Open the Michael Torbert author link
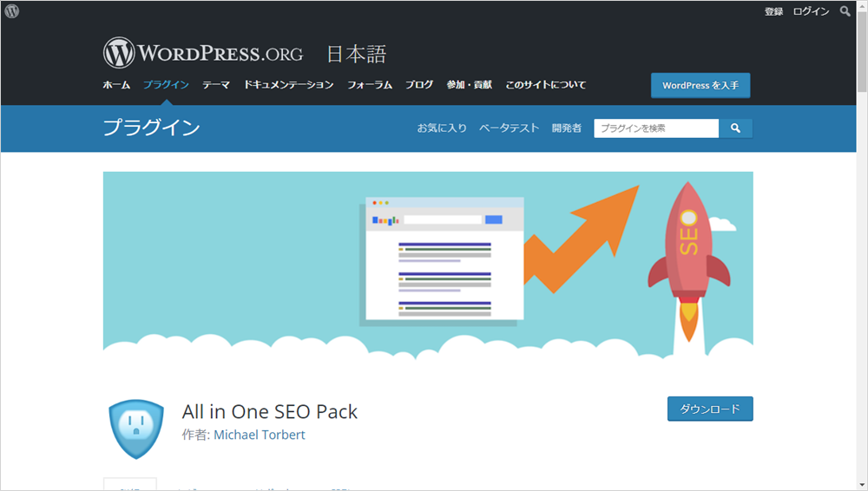Viewport: 868px width, 491px height. coord(259,435)
